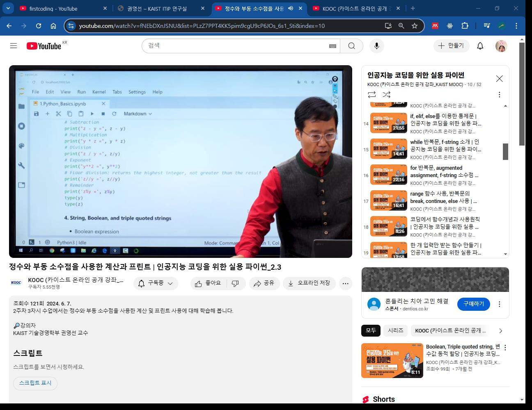
Task: Open playlist options three-dot menu
Action: 499,95
